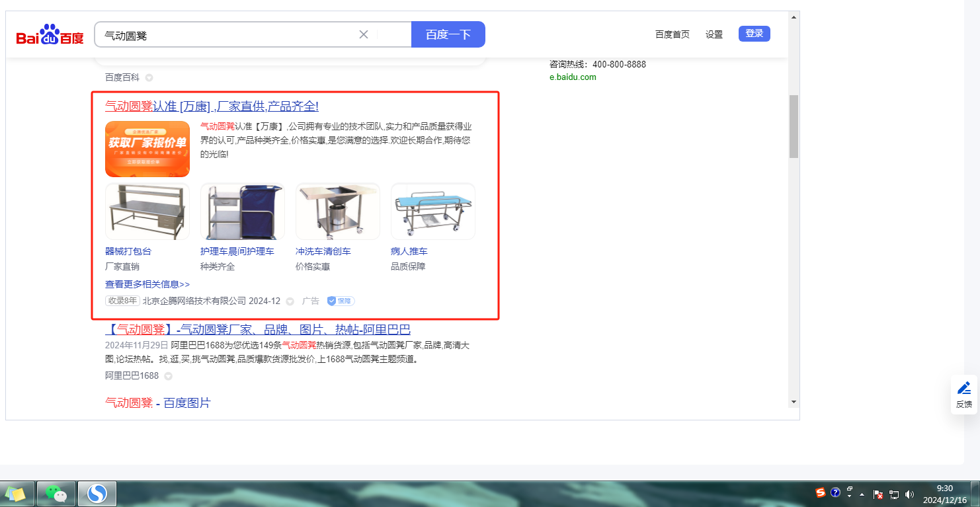Show hidden tray icons arrow
The width and height of the screenshot is (980, 507).
[x=862, y=494]
